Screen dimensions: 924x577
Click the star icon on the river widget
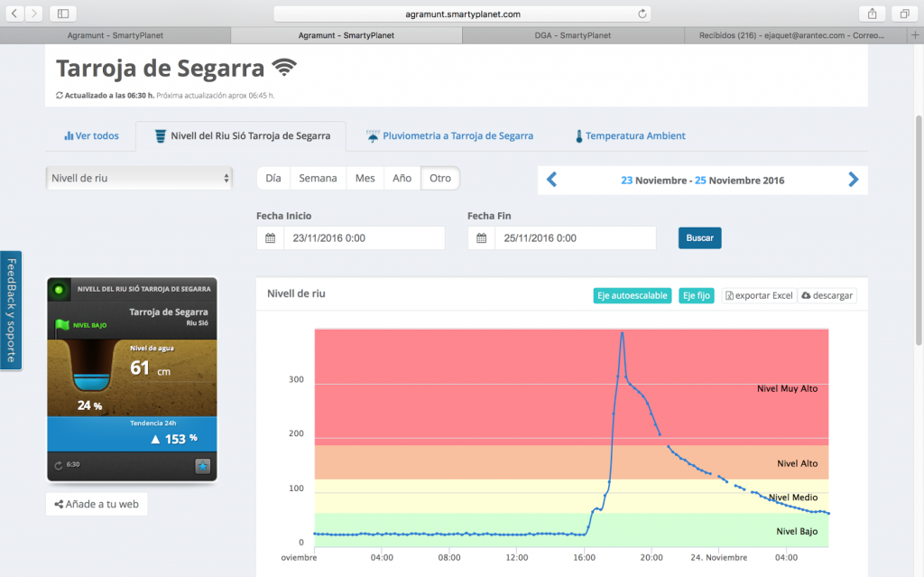click(201, 466)
